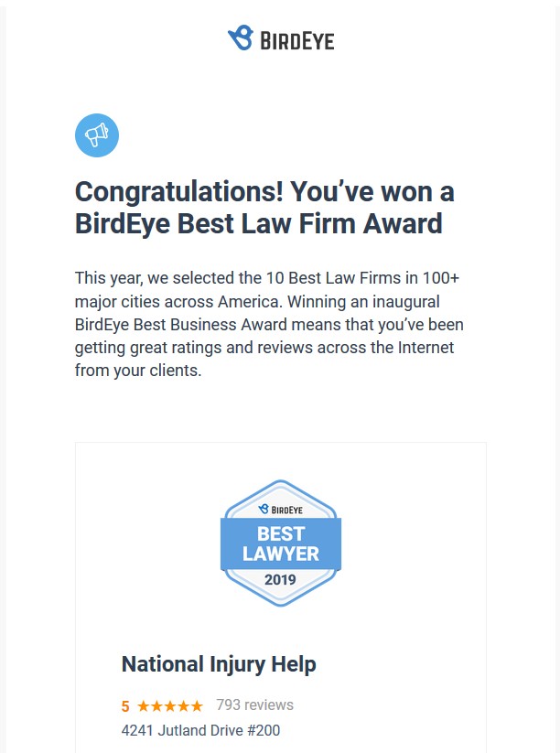This screenshot has height=753, width=560.
Task: Click the Best Lawyer 2019 badge
Action: (x=281, y=543)
